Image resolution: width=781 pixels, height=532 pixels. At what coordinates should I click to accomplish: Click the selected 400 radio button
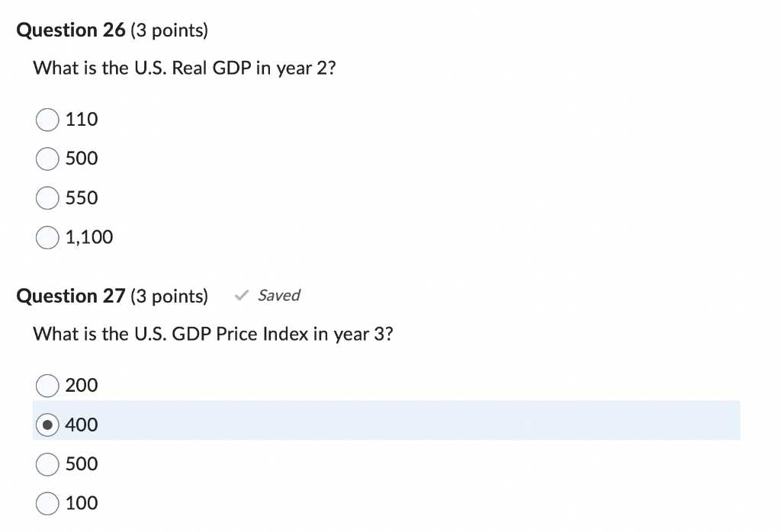(x=47, y=425)
